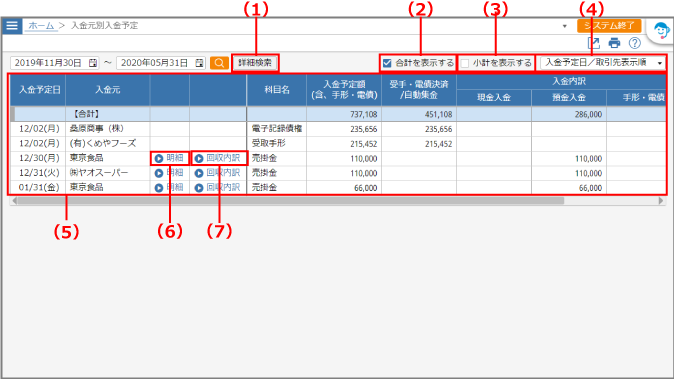Open the calendar picker for end date
674x379 pixels.
pyautogui.click(x=199, y=63)
